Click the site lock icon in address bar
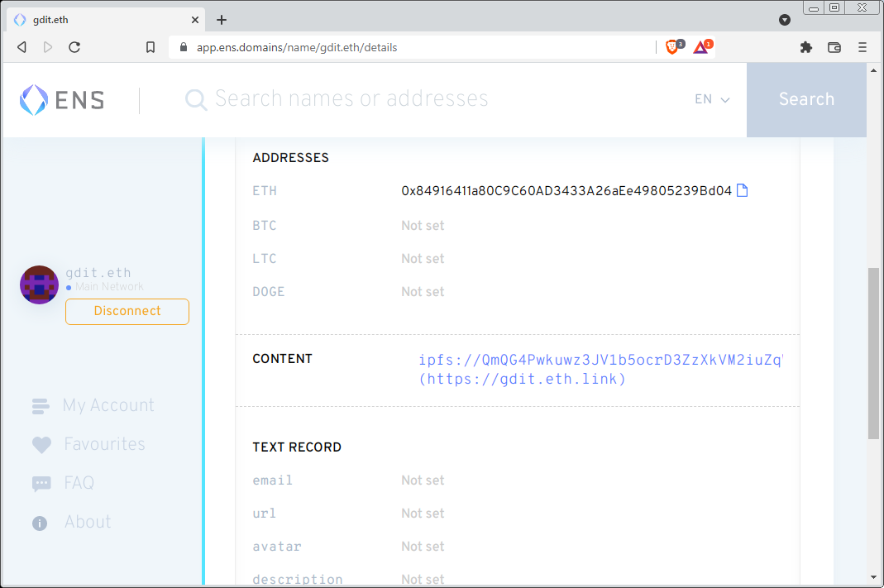Viewport: 884px width, 588px height. pyautogui.click(x=184, y=47)
